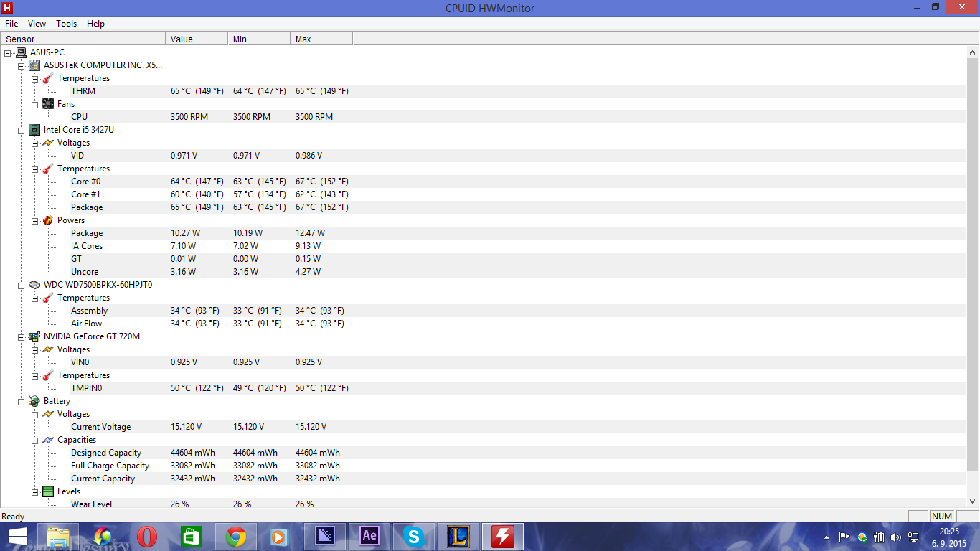
Task: Open Action Center flag tray icon
Action: (x=844, y=537)
